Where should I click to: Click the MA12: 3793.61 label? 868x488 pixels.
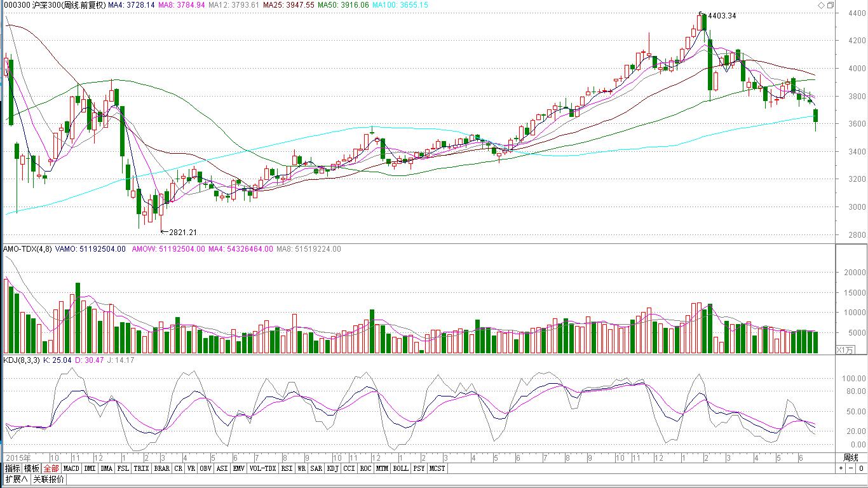pos(234,5)
